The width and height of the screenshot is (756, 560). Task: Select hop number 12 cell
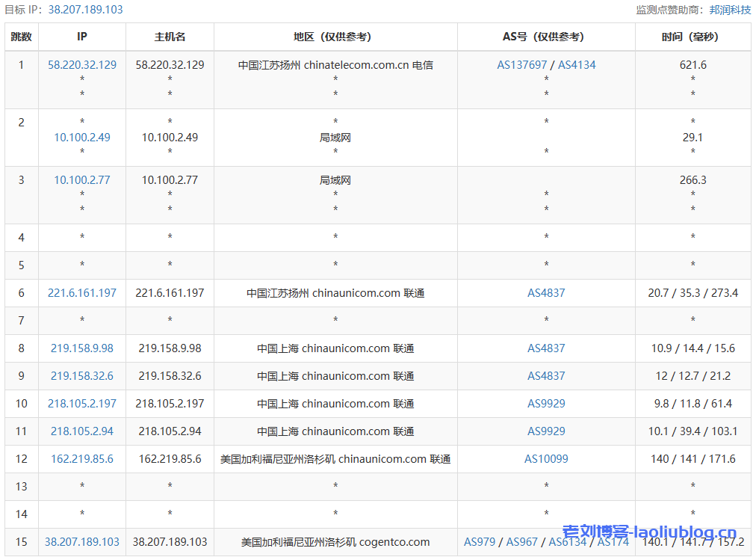coord(21,459)
